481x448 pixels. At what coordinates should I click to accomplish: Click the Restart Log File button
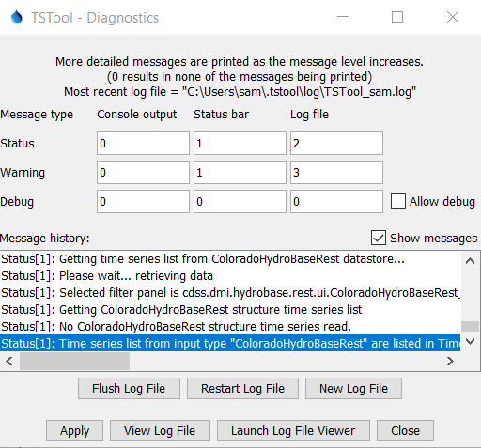[x=242, y=389]
